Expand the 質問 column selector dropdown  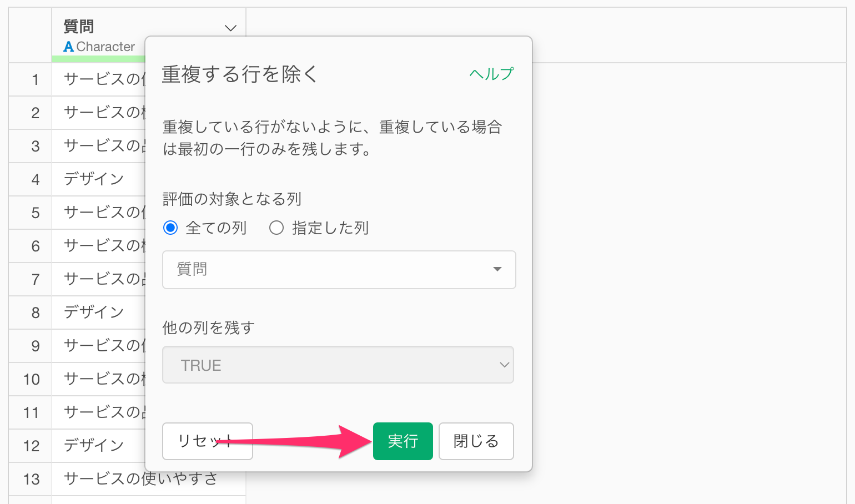[497, 269]
